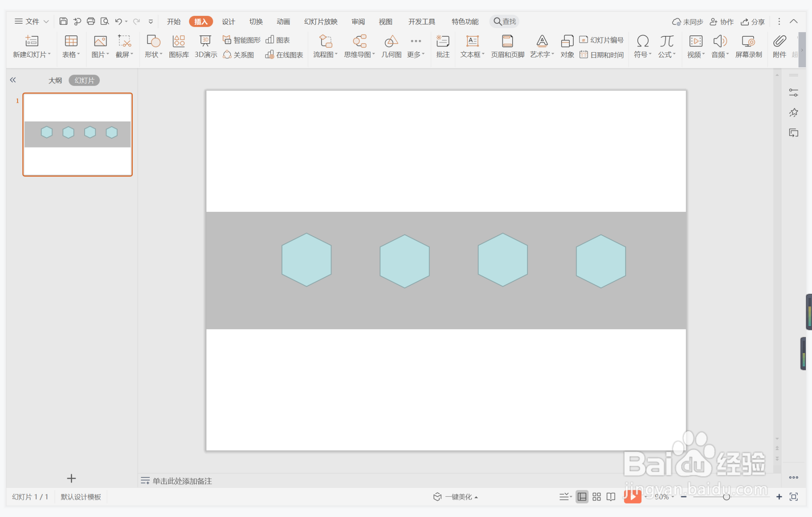Insert an attachment with the 附件 icon
Image resolution: width=812 pixels, height=517 pixels.
point(779,46)
